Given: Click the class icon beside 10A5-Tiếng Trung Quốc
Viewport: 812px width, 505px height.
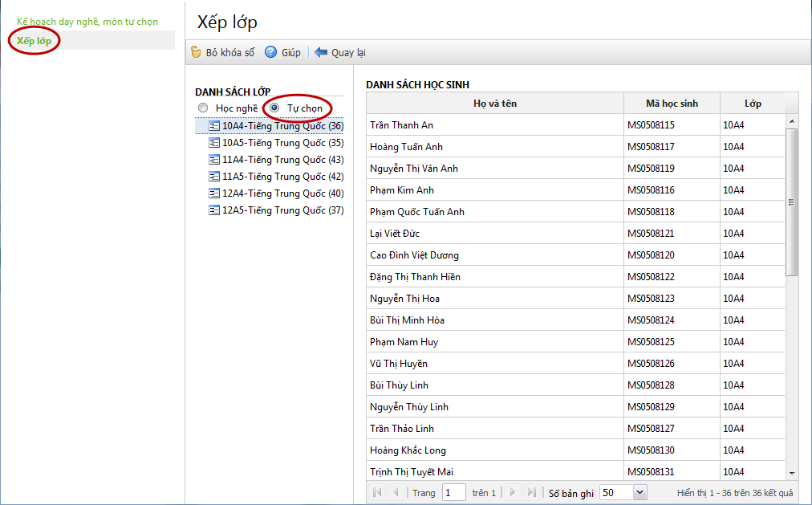Looking at the screenshot, I should (214, 142).
